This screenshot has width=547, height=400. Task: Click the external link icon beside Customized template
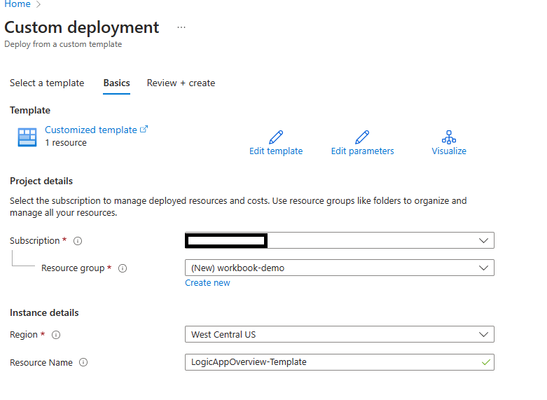point(144,129)
